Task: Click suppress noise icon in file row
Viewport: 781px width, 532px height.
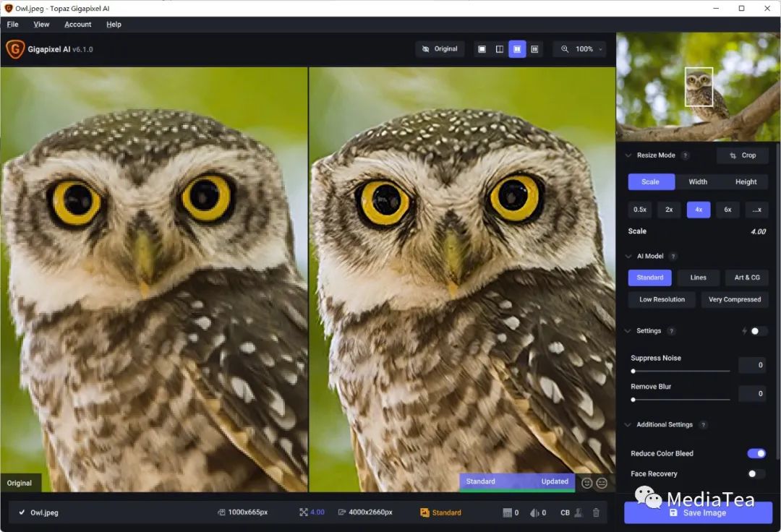Action: [x=507, y=512]
